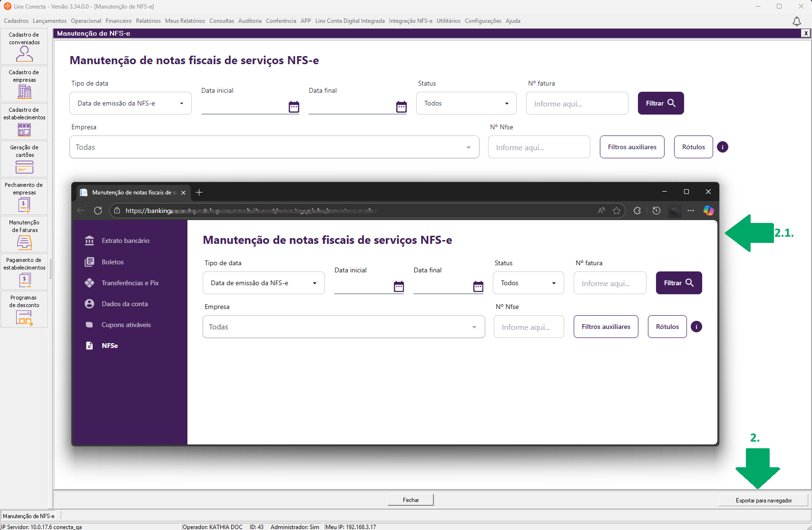This screenshot has height=530, width=812.
Task: Expand Tipo de data dropdown in main form
Action: click(x=130, y=103)
